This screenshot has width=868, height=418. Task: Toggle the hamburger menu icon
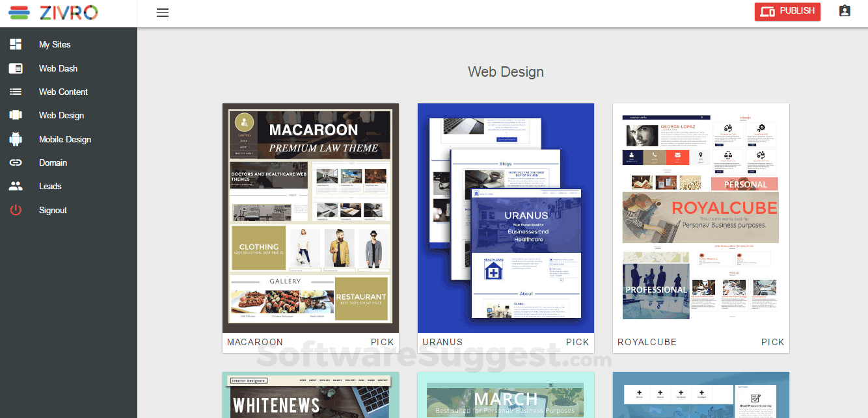(163, 12)
